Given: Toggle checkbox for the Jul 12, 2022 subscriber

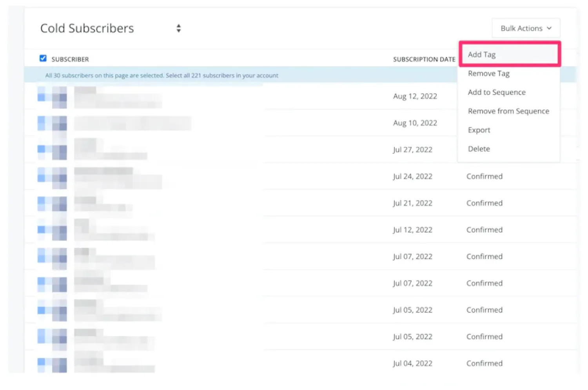Looking at the screenshot, I should 41,230.
